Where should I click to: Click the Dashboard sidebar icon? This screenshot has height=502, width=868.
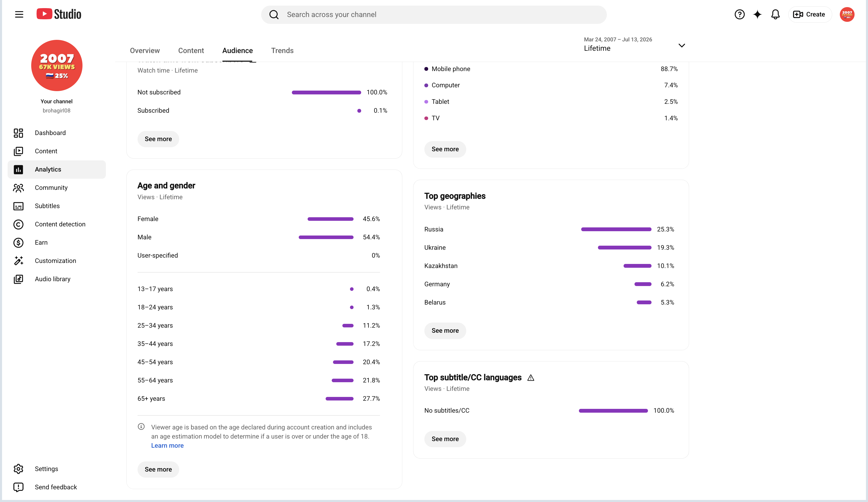tap(18, 133)
